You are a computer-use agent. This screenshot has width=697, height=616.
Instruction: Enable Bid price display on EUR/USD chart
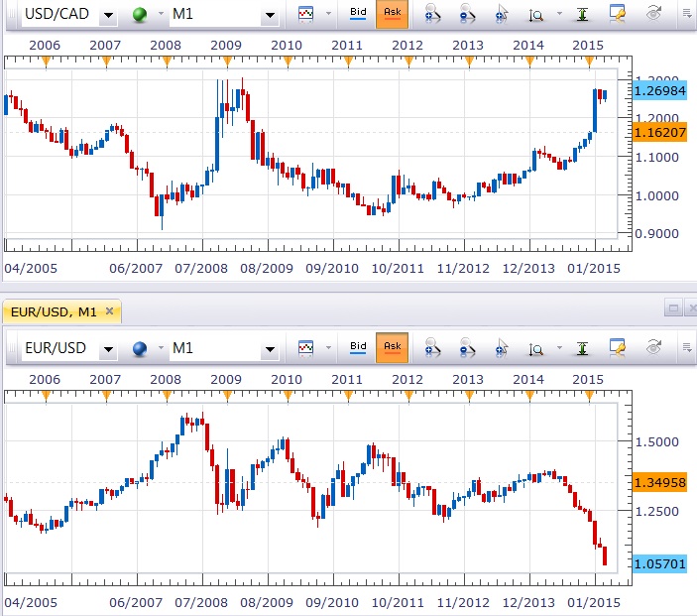pos(358,347)
